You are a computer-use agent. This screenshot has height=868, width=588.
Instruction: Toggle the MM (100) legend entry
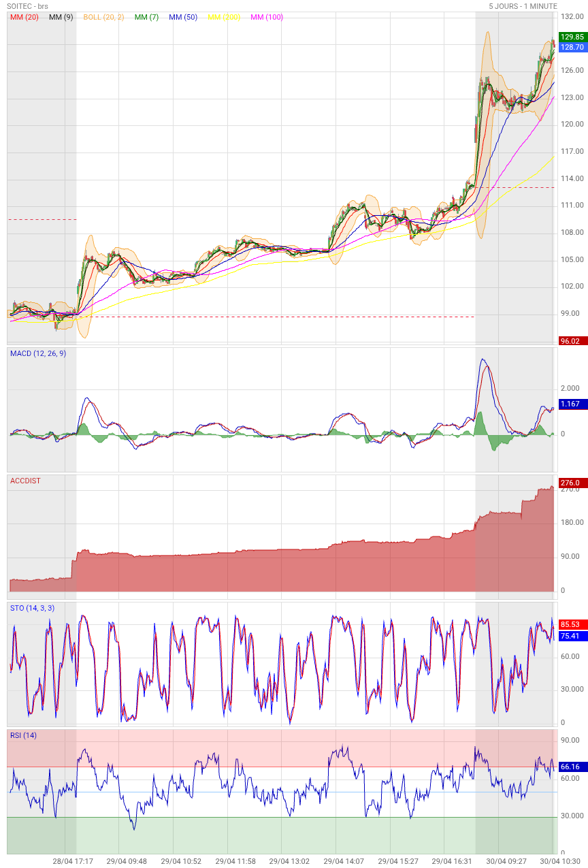[x=267, y=17]
